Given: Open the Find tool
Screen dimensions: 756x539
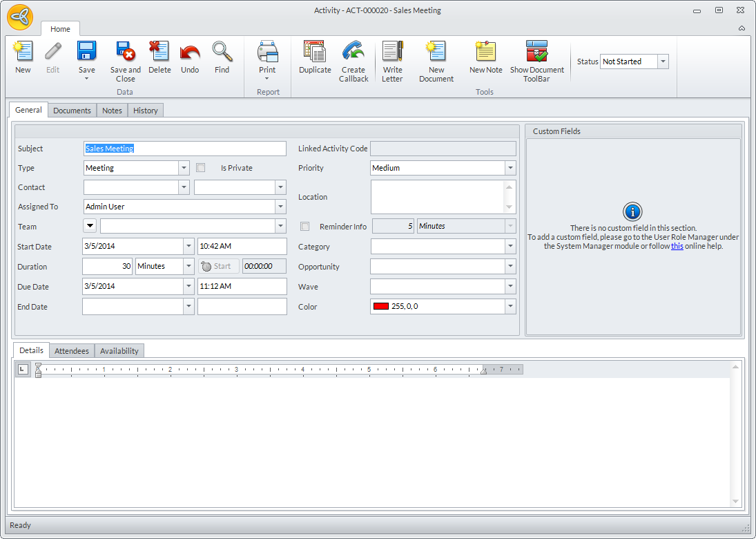Looking at the screenshot, I should [222, 53].
